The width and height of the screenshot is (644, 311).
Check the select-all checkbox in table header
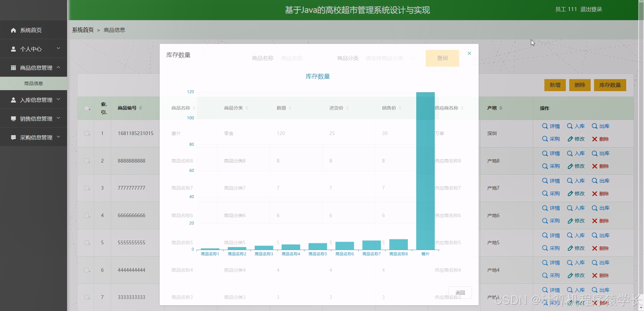click(87, 108)
